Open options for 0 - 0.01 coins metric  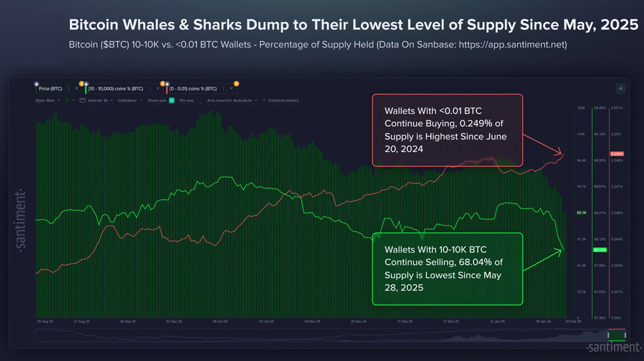(x=223, y=89)
